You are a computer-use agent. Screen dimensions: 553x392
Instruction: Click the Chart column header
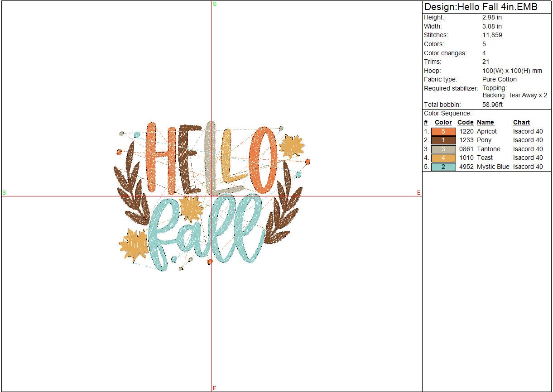point(521,122)
